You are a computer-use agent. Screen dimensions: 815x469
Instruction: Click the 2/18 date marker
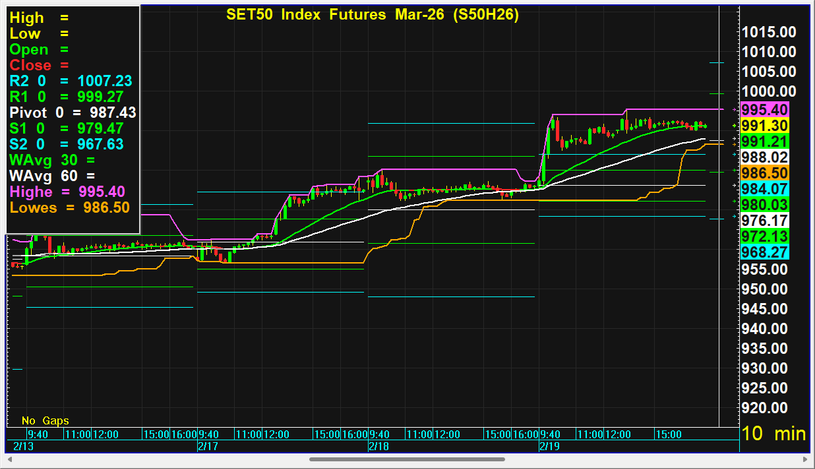click(x=378, y=446)
